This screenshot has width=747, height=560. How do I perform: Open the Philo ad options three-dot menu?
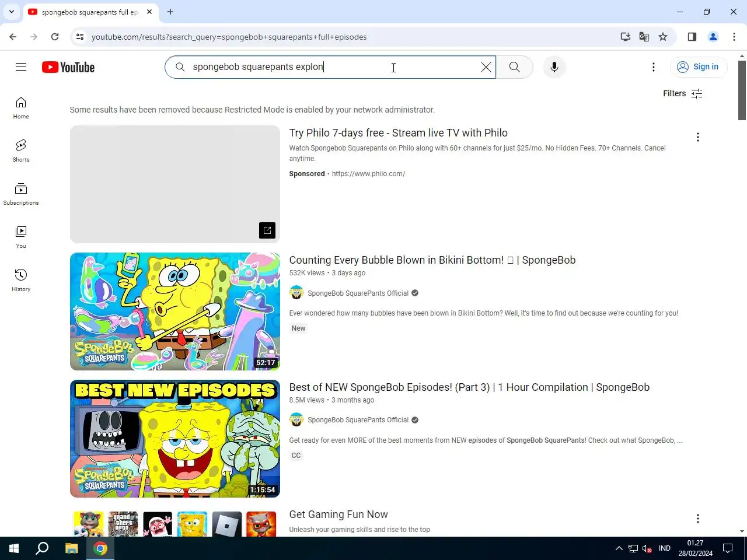pos(697,137)
